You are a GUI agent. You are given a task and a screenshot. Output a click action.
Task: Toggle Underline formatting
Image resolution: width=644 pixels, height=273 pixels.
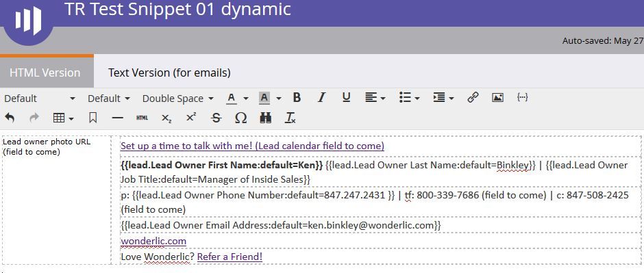coord(346,98)
